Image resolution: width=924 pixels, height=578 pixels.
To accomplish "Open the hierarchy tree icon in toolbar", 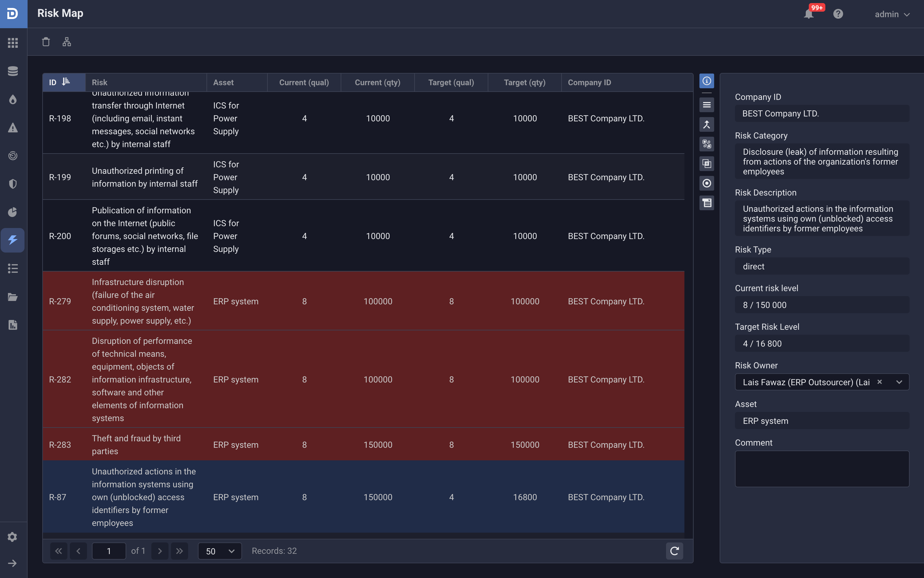I will coord(67,42).
